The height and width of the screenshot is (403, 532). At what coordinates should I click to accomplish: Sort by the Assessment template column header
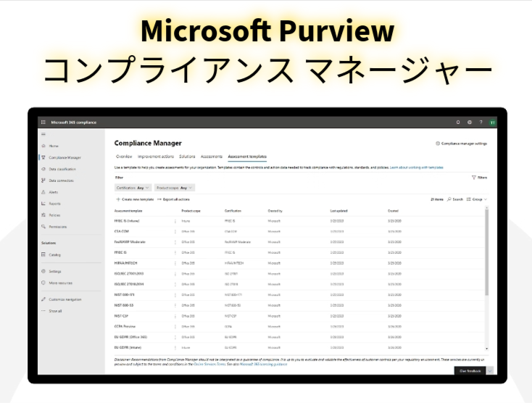pyautogui.click(x=128, y=211)
